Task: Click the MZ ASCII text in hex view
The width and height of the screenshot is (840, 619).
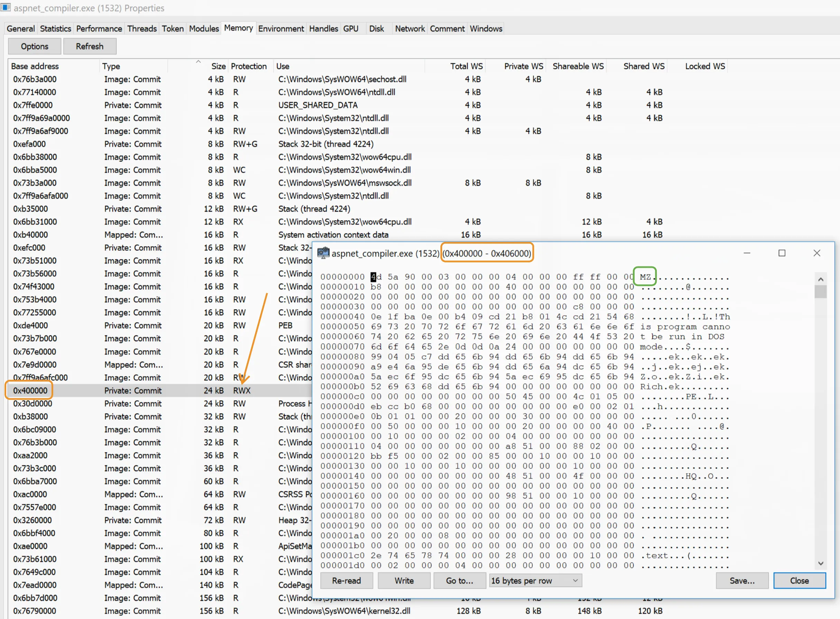Action: pyautogui.click(x=645, y=277)
